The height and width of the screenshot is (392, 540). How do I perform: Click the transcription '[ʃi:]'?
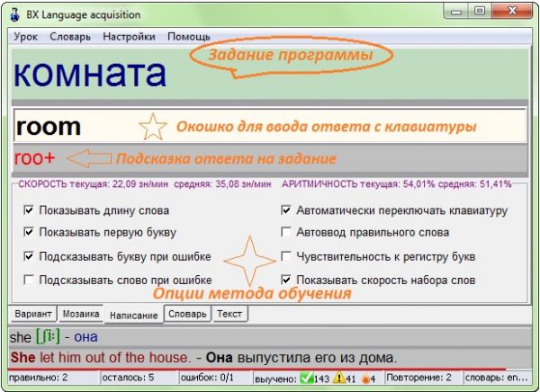coord(49,336)
